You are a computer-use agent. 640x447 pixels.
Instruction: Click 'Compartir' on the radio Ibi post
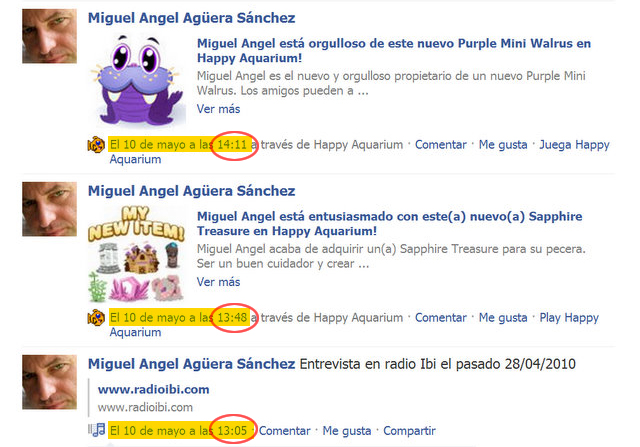[x=409, y=431]
